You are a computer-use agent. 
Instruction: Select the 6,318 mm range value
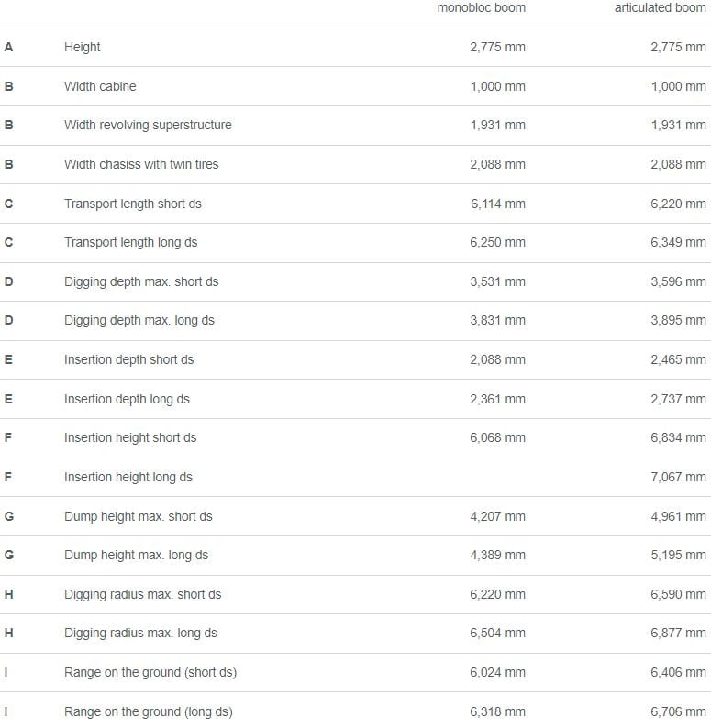497,712
